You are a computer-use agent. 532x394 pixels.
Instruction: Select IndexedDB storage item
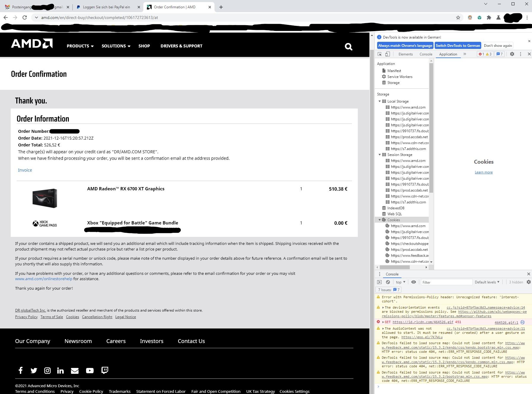coord(396,208)
